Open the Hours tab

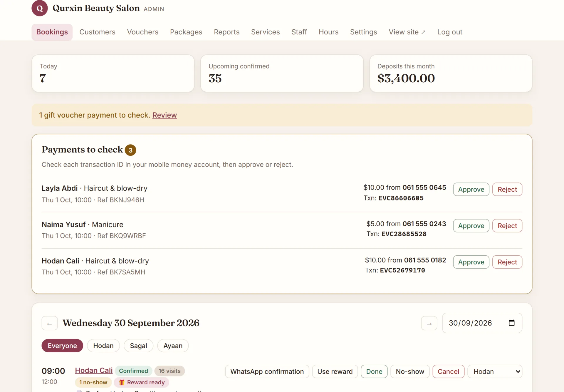(328, 32)
